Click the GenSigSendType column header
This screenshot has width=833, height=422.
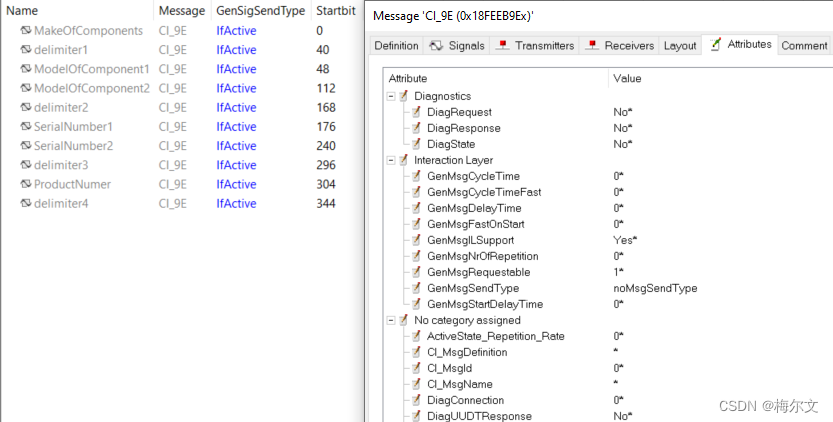pos(260,11)
